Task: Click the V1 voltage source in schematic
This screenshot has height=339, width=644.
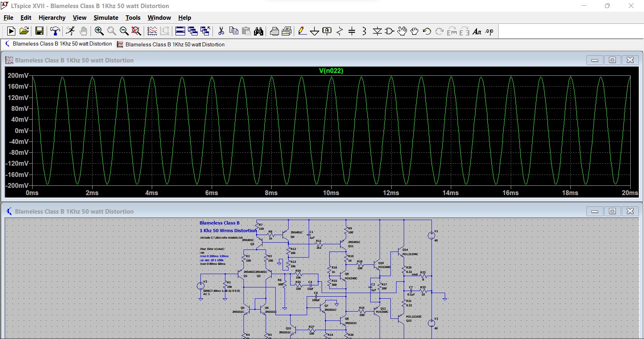Action: coord(431,235)
